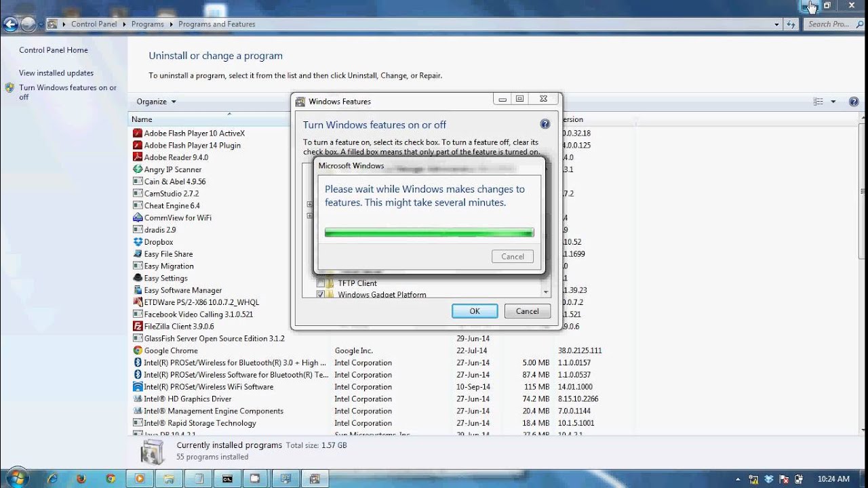Open the Action Center flag icon
868x488 pixels.
tap(783, 479)
